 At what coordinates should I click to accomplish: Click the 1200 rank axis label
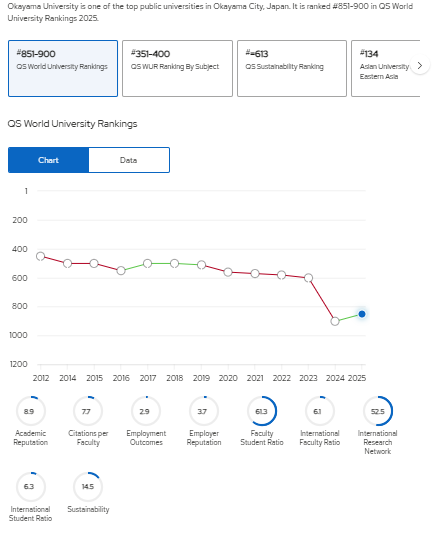coord(19,364)
